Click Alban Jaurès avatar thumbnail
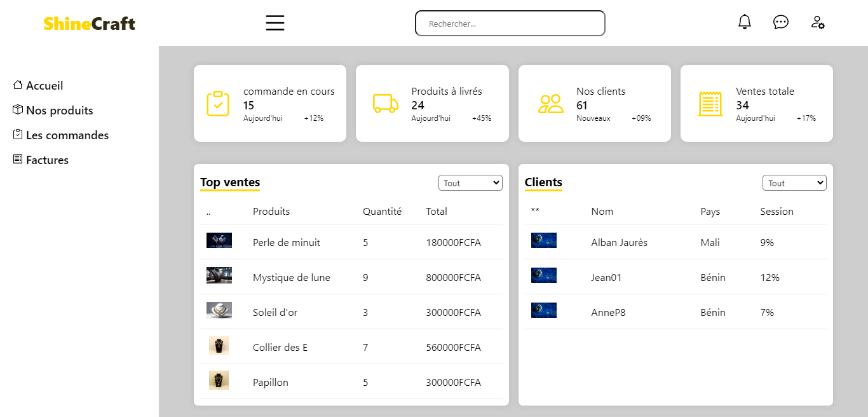868x417 pixels. pyautogui.click(x=544, y=240)
